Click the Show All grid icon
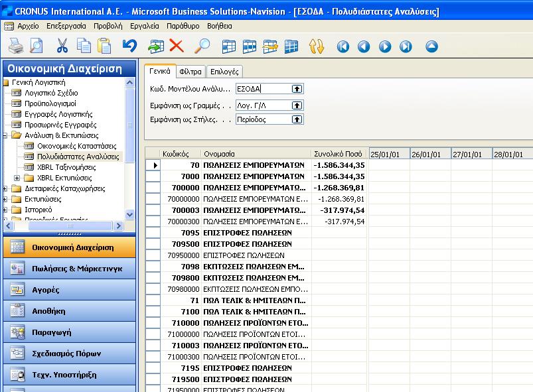 [291, 46]
